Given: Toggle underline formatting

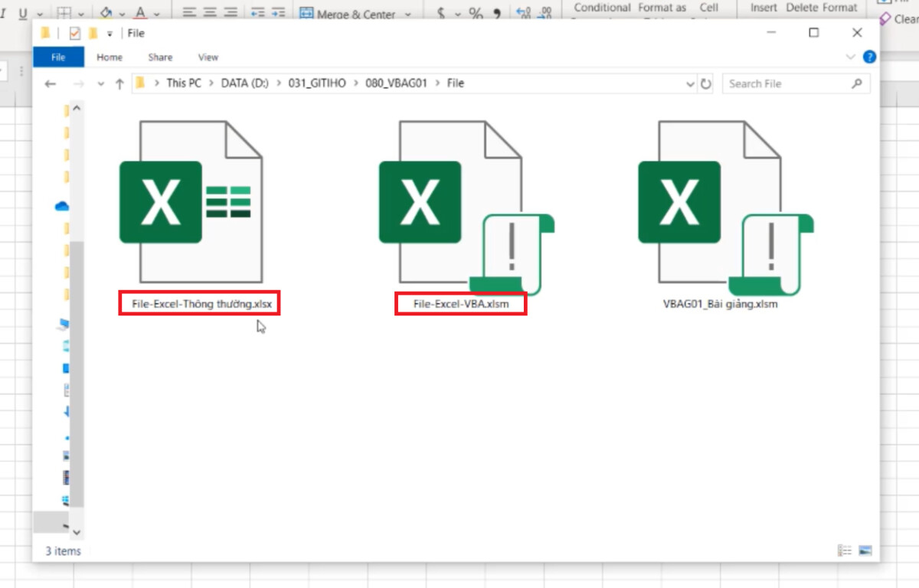Looking at the screenshot, I should [21, 11].
